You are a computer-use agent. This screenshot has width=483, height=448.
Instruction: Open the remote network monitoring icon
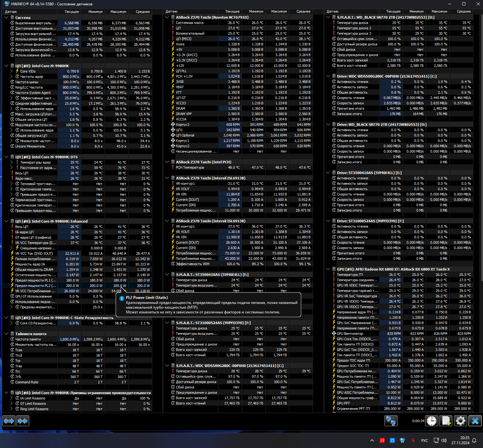391,421
